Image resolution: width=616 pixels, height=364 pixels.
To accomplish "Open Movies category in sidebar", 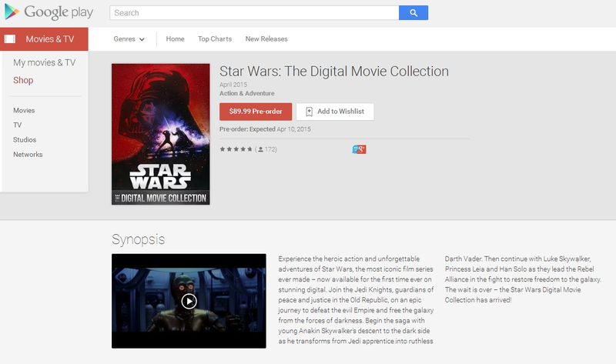I will pyautogui.click(x=24, y=110).
